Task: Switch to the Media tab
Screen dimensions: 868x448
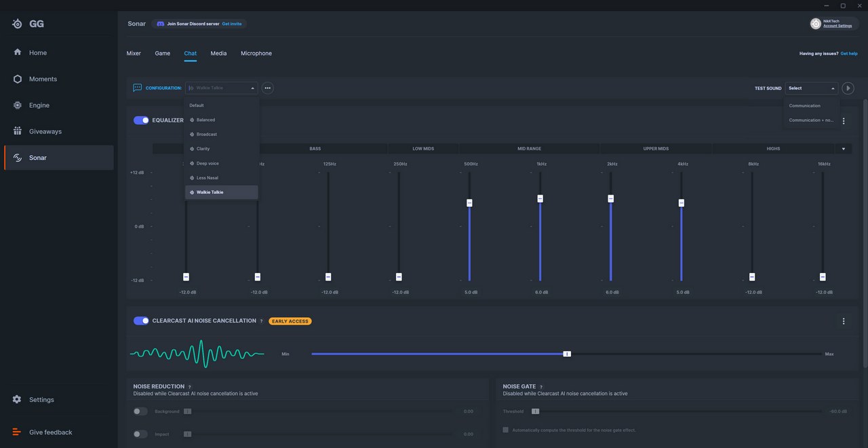Action: [x=218, y=54]
